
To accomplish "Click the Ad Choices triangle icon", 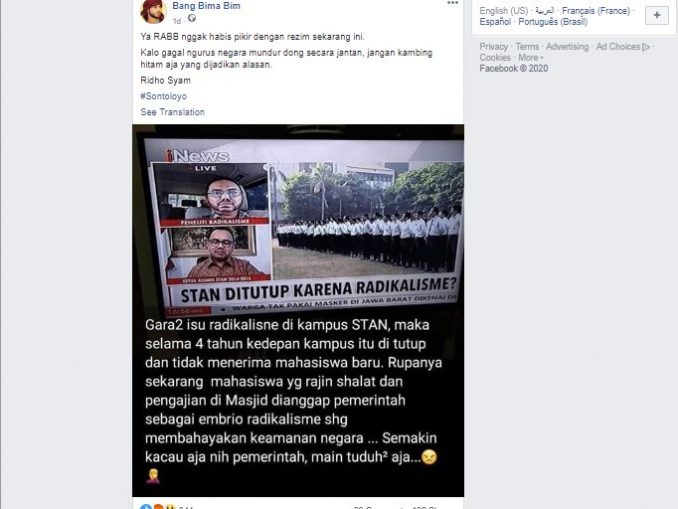I will (x=646, y=47).
